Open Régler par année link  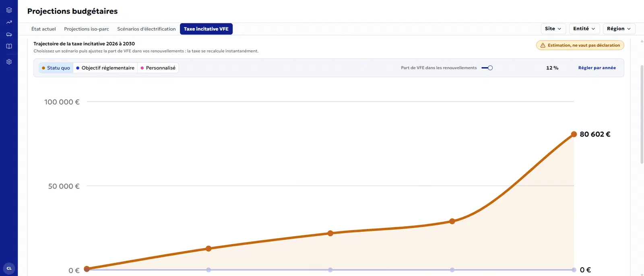tap(597, 68)
